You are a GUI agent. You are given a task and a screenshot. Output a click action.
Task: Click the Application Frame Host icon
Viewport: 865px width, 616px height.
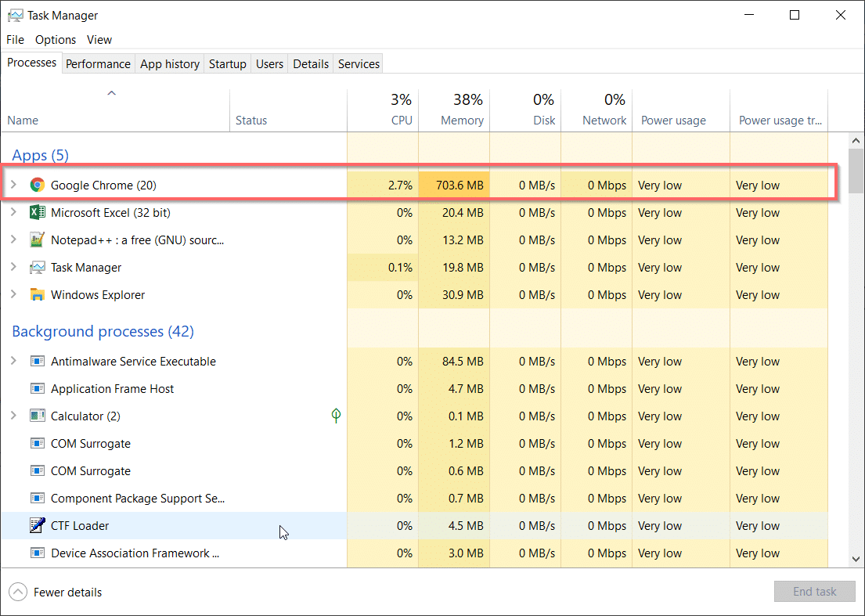pyautogui.click(x=38, y=389)
